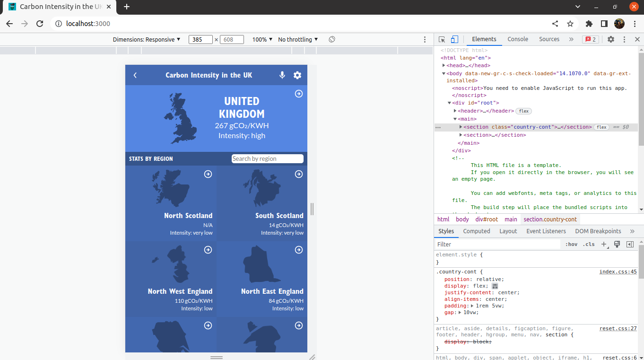
Task: Open DevTools settings gear
Action: click(611, 39)
